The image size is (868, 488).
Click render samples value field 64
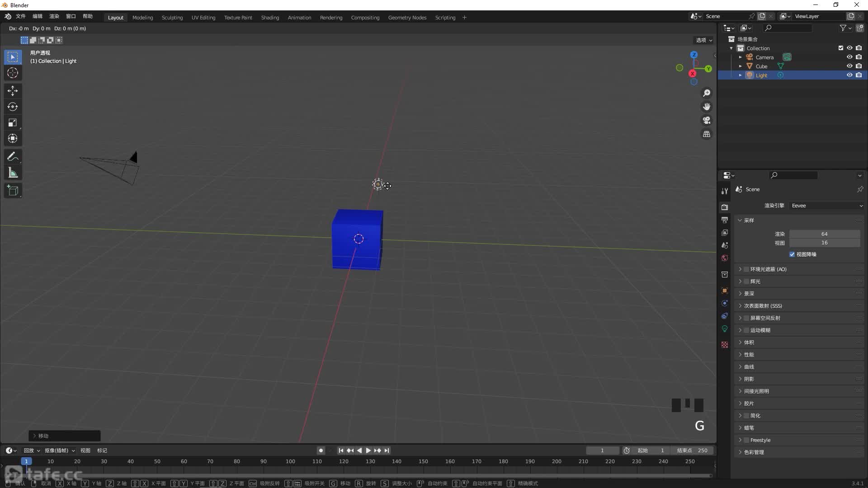pos(825,233)
